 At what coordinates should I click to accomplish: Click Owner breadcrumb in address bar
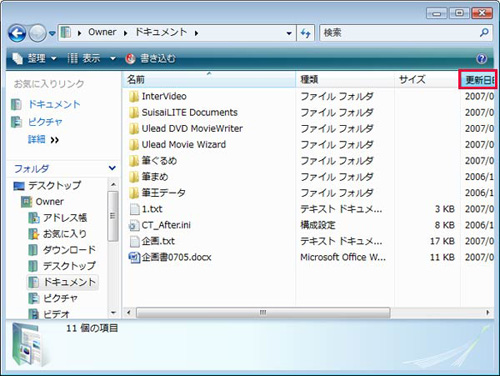click(x=102, y=32)
